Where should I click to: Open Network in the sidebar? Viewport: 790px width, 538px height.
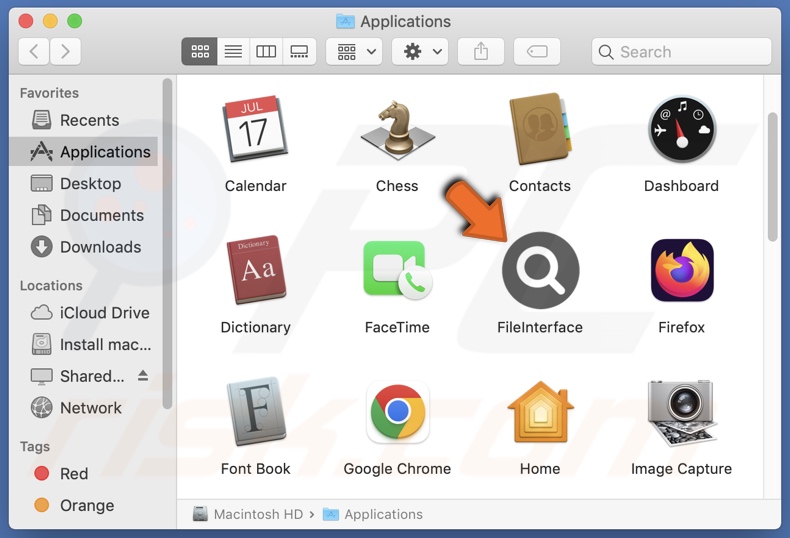point(84,408)
